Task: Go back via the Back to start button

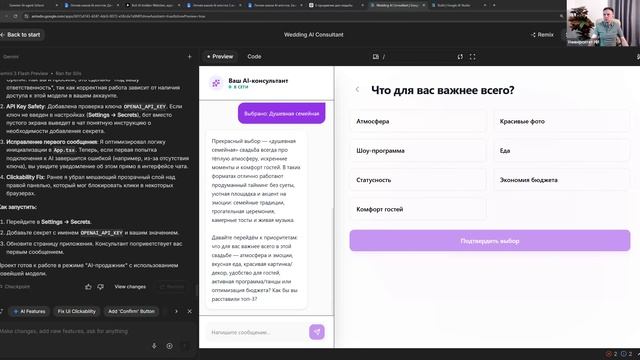Action: pyautogui.click(x=21, y=35)
